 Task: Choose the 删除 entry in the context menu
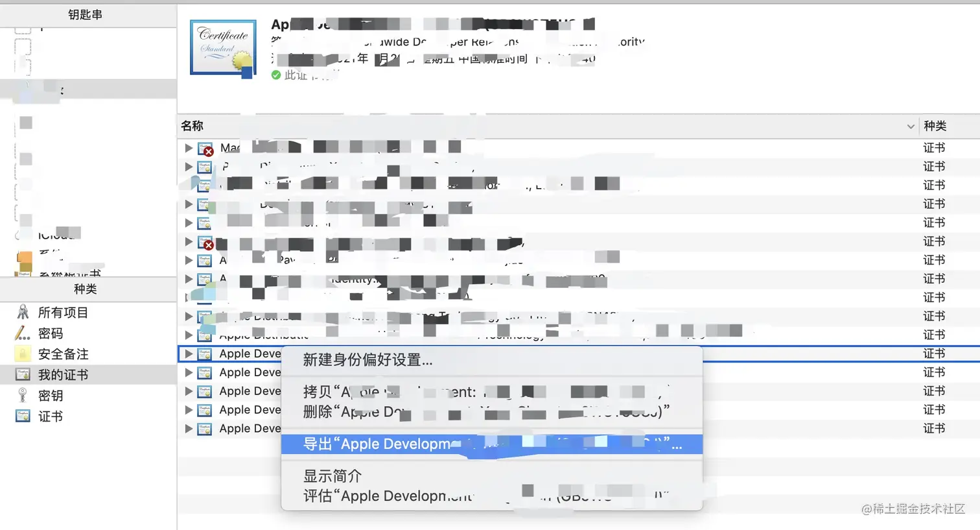click(492, 411)
